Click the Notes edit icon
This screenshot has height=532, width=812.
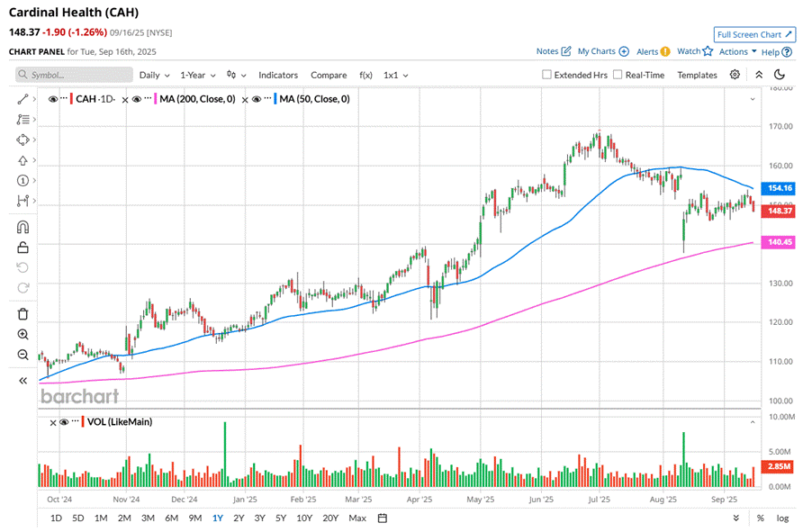(566, 51)
